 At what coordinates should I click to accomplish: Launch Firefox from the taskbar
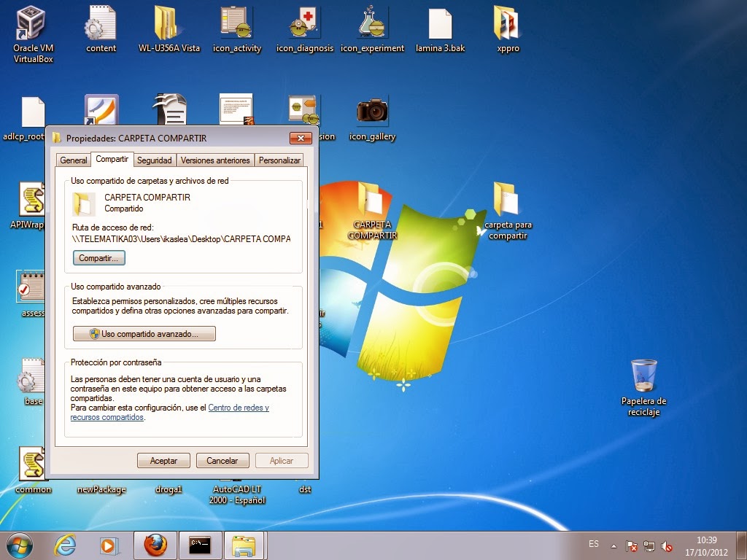pyautogui.click(x=155, y=545)
